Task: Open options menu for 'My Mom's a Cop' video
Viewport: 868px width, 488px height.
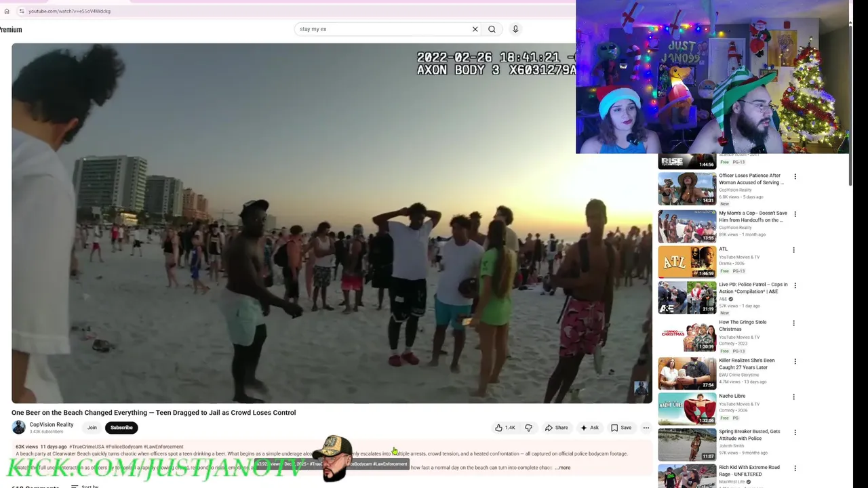Action: click(x=795, y=214)
